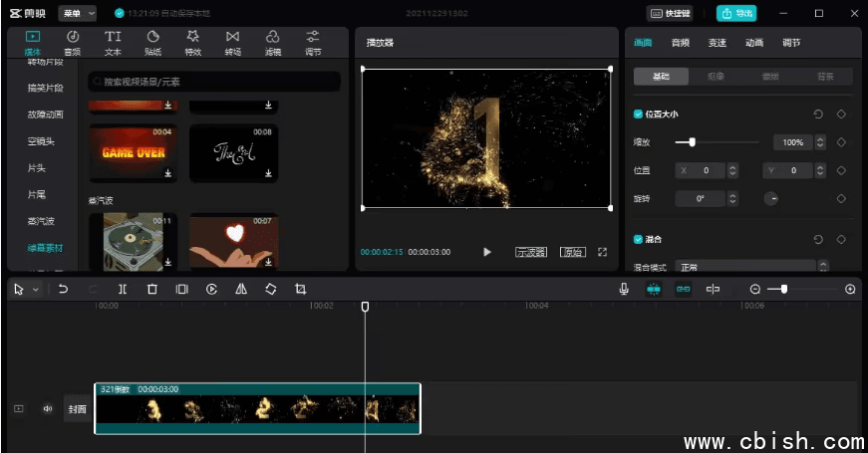This screenshot has height=453, width=868.
Task: Click the mirror flip icon
Action: (241, 289)
